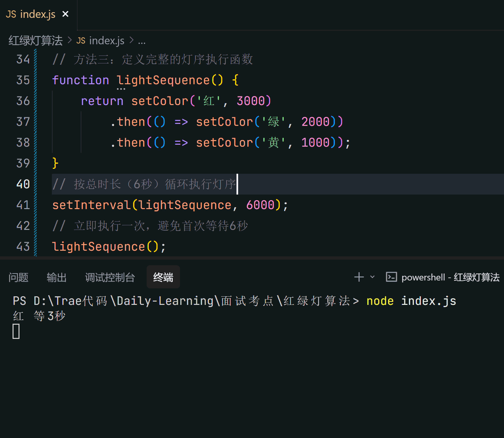
Task: Click the 'function' keyword
Action: click(81, 80)
